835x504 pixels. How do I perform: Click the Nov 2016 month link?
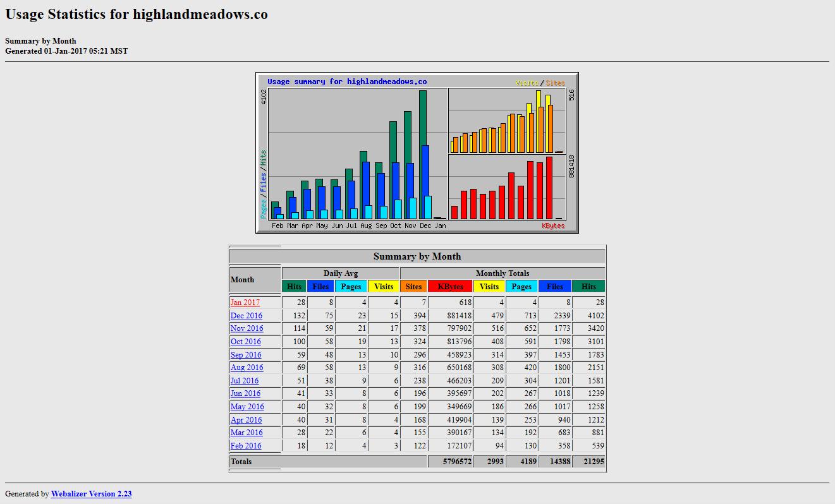point(247,328)
